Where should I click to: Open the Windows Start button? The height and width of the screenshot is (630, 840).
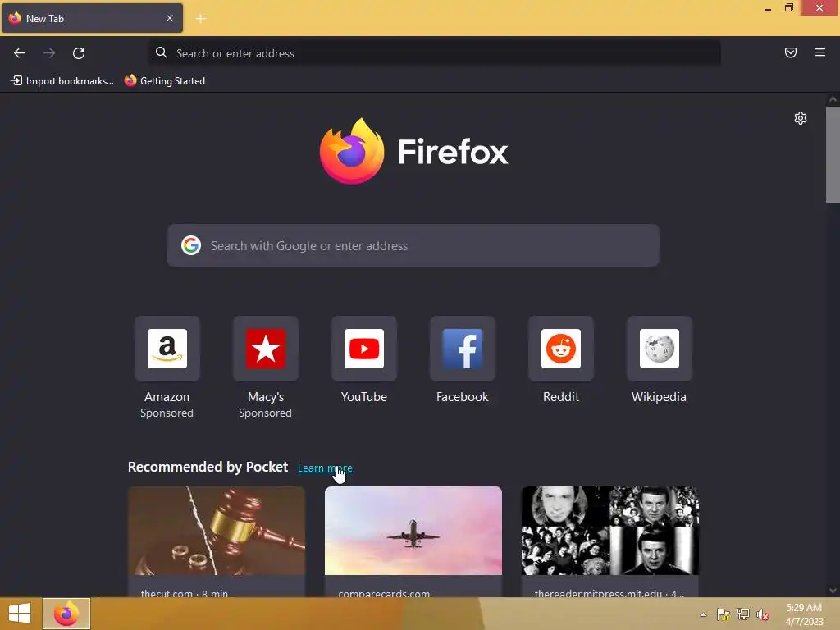(20, 614)
